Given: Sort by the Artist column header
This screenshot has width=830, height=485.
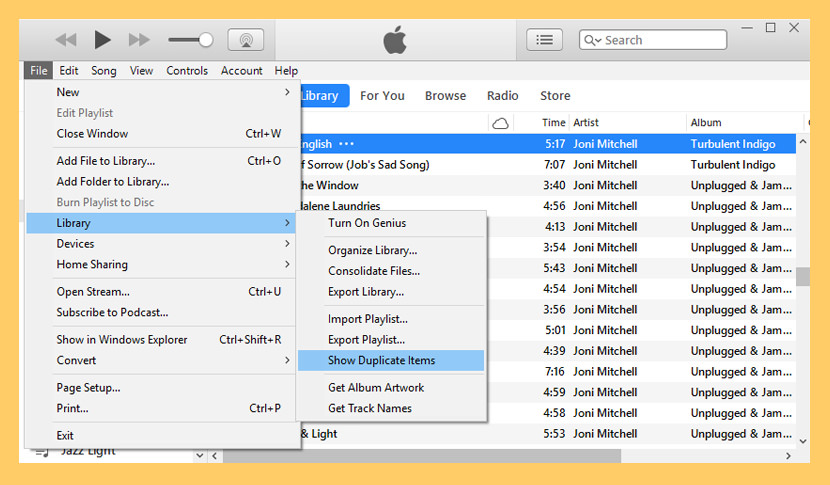Looking at the screenshot, I should click(x=585, y=123).
